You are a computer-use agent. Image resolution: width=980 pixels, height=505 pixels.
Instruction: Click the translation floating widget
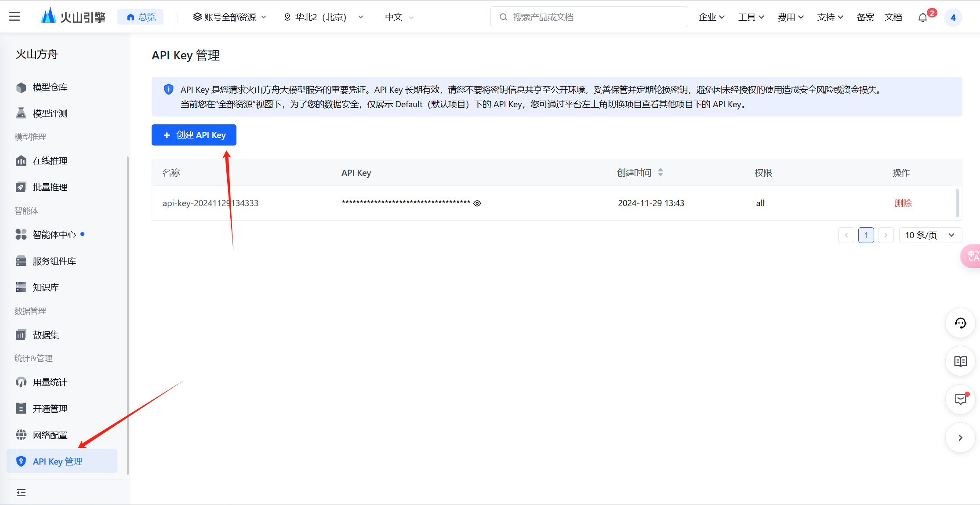coord(972,256)
